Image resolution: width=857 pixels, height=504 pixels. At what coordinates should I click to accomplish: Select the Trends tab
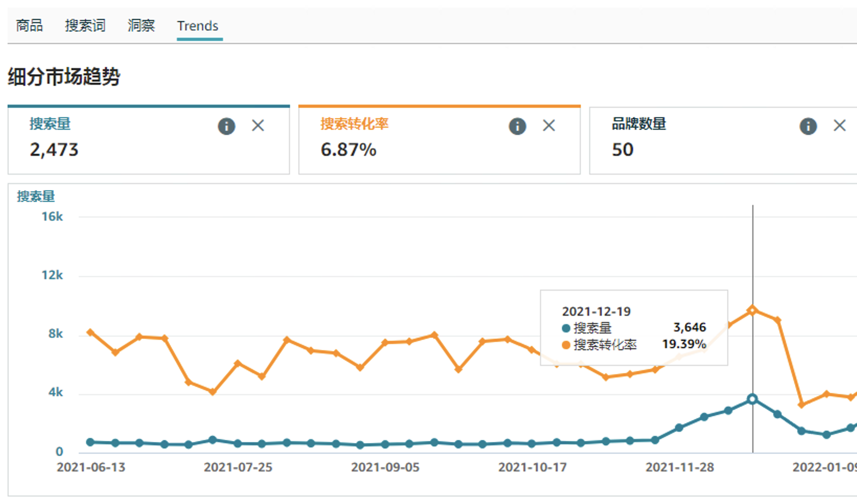(197, 26)
